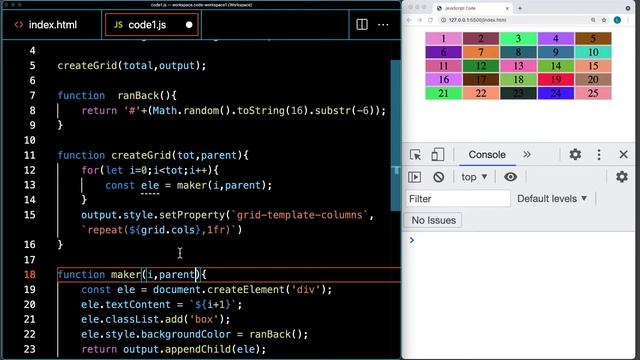The image size is (640, 360).
Task: Click the pink grid box numbered 25
Action: point(593,93)
